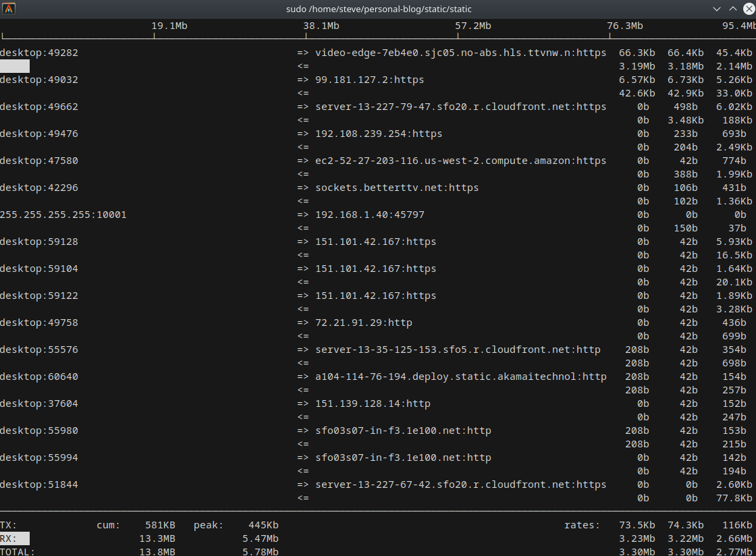Click the 76.3Mb scale label

coord(625,26)
